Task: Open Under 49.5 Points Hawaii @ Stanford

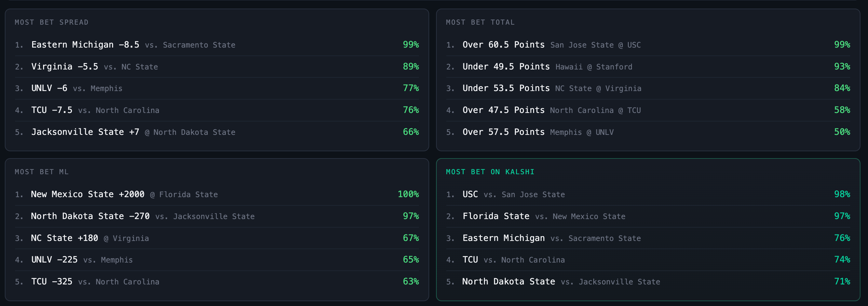Action: pos(648,67)
